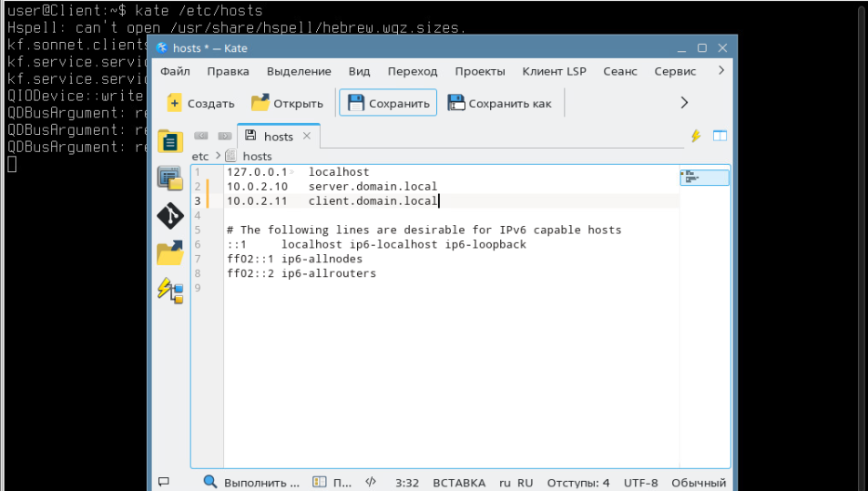The height and width of the screenshot is (491, 868).
Task: Select the hosts document tab
Action: pos(279,136)
